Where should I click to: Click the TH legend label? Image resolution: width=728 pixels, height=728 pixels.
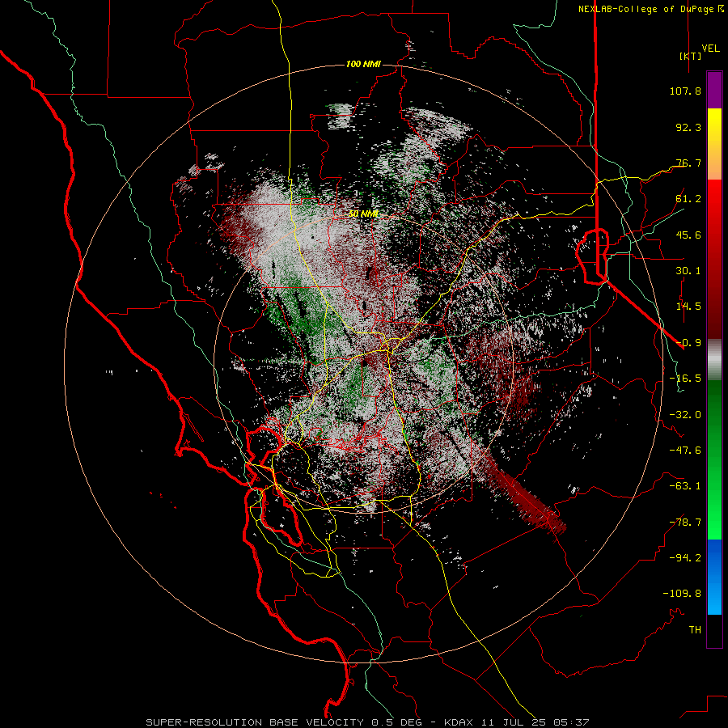click(695, 630)
